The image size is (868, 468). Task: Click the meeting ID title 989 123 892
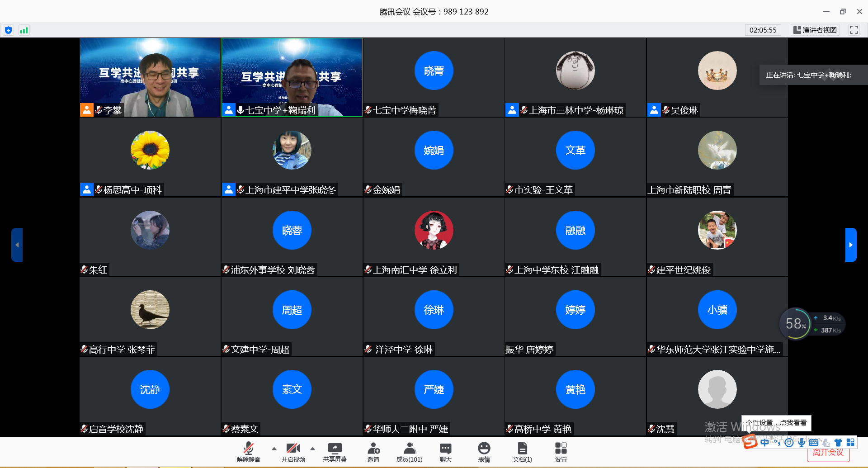[466, 12]
